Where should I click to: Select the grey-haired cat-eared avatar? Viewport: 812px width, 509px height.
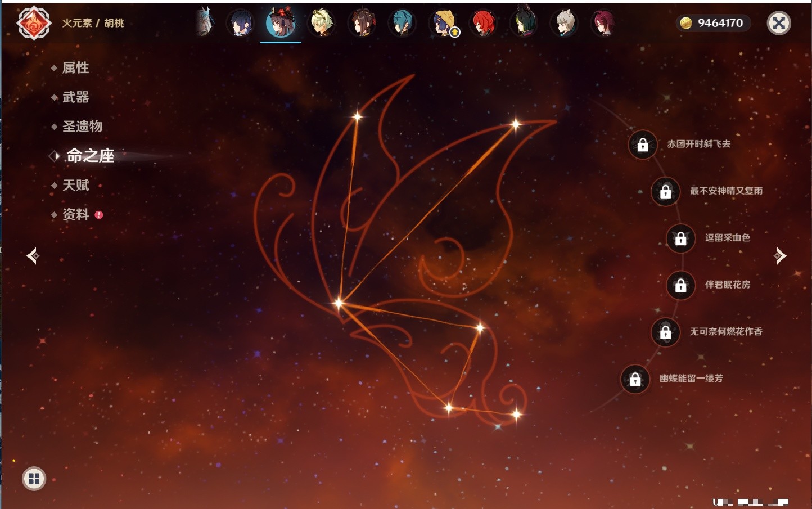pyautogui.click(x=564, y=23)
